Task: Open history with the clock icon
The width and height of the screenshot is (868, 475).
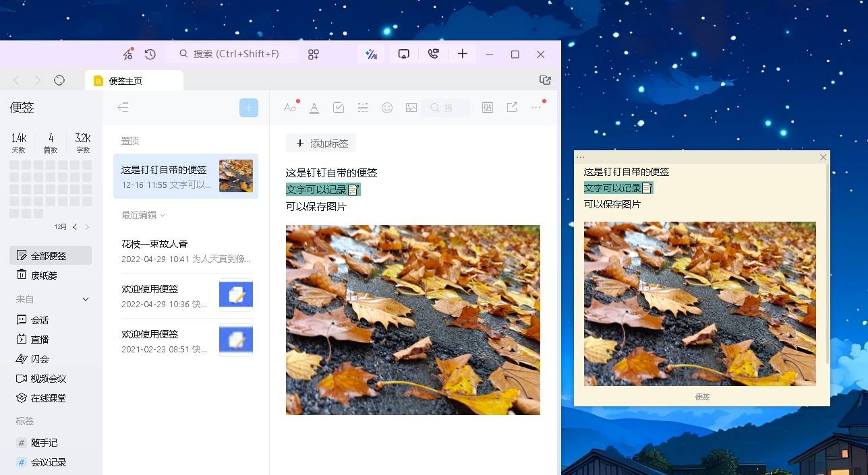Action: pos(150,54)
